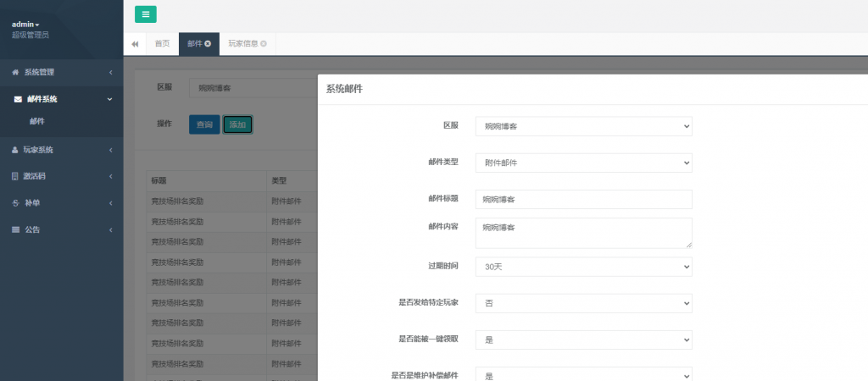Open the 是否能被一键领取 dropdown

(583, 340)
